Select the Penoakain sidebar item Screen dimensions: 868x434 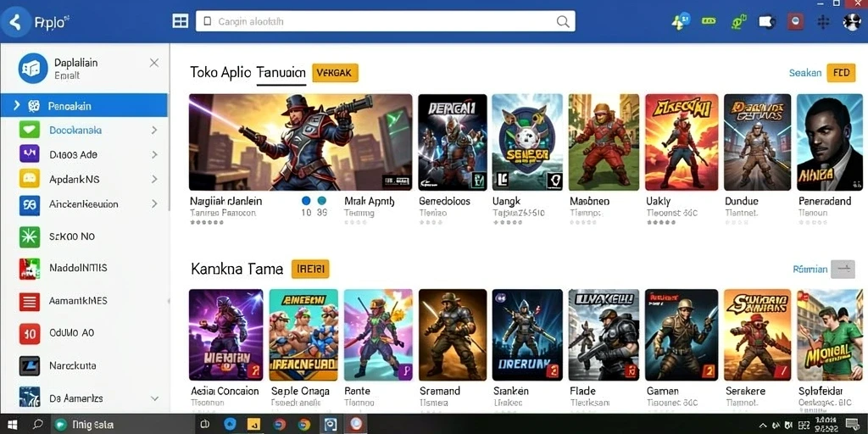coord(84,106)
